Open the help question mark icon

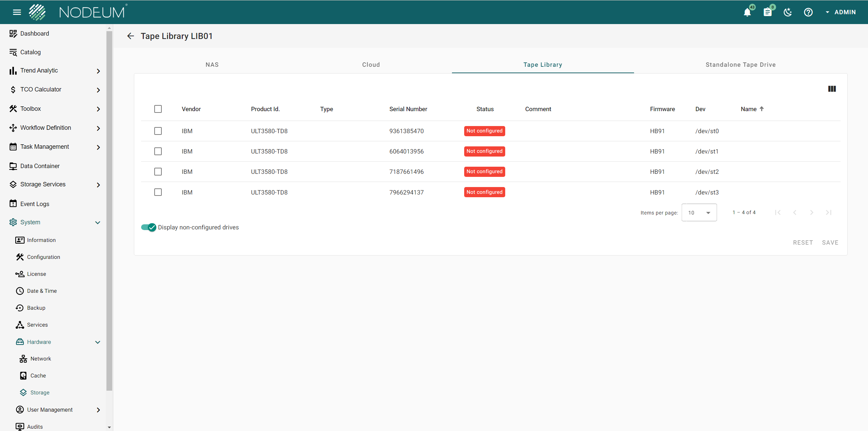808,13
